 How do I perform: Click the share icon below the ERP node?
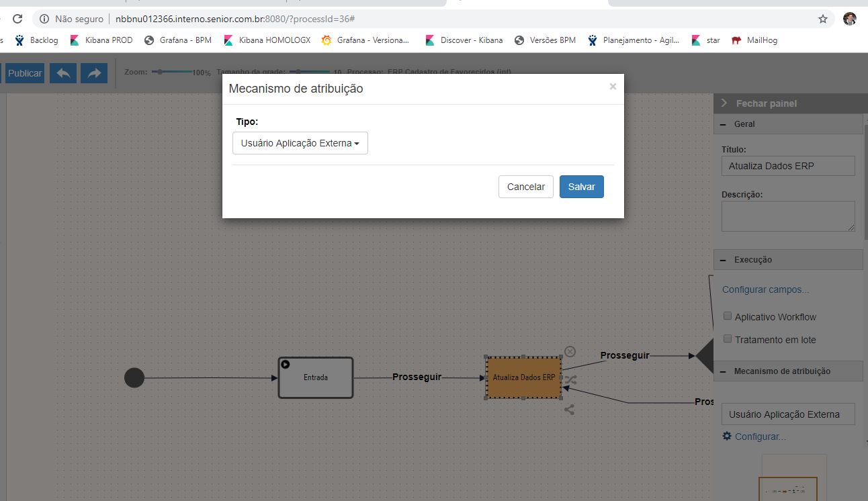[570, 408]
